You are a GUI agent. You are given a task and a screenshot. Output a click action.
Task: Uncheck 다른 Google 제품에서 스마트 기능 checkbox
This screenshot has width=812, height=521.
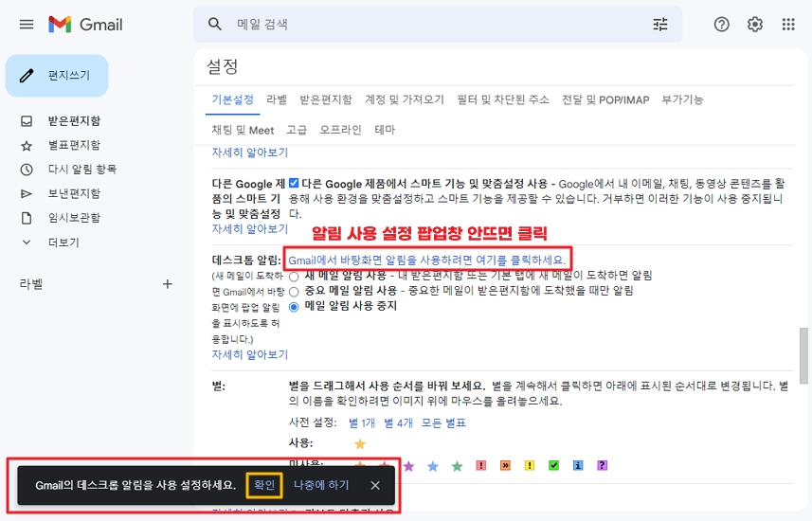point(294,183)
